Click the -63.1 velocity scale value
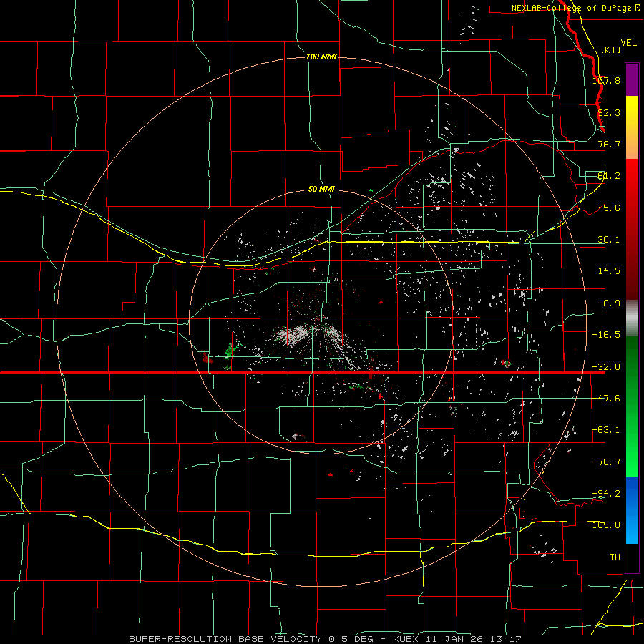The image size is (644, 644). [606, 430]
